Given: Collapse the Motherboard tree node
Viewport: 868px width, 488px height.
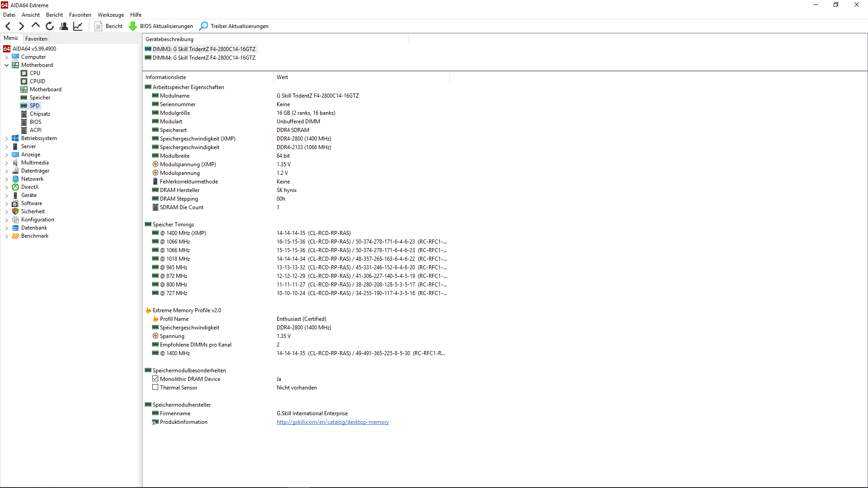Looking at the screenshot, I should click(x=6, y=65).
